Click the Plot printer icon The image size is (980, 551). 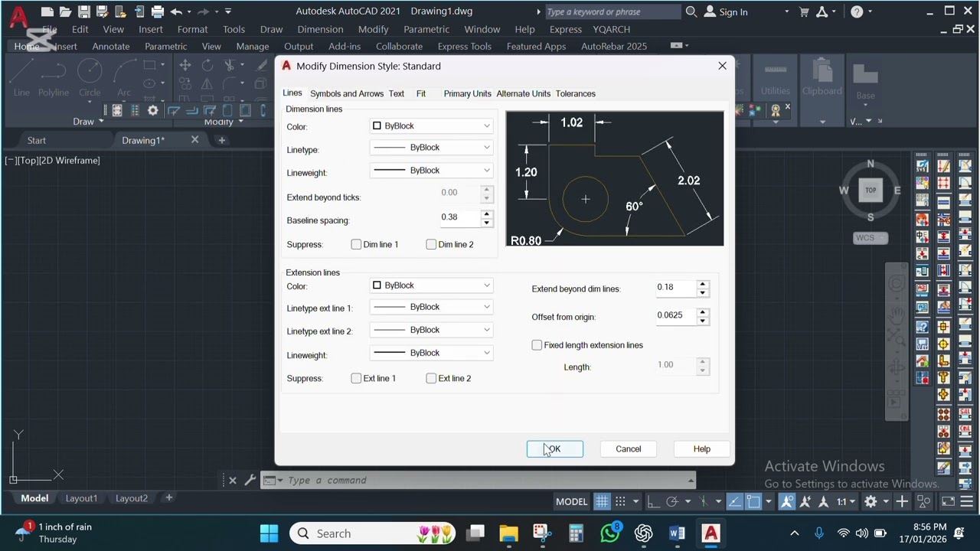click(158, 11)
